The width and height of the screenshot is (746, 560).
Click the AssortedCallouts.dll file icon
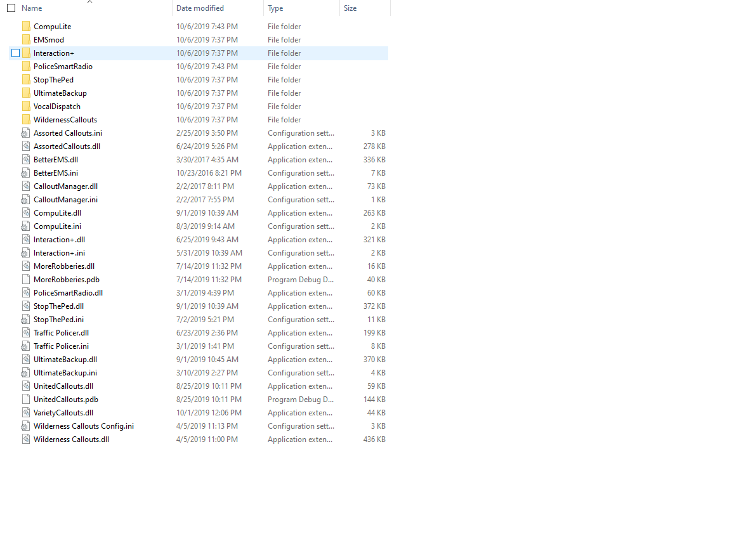click(x=26, y=146)
